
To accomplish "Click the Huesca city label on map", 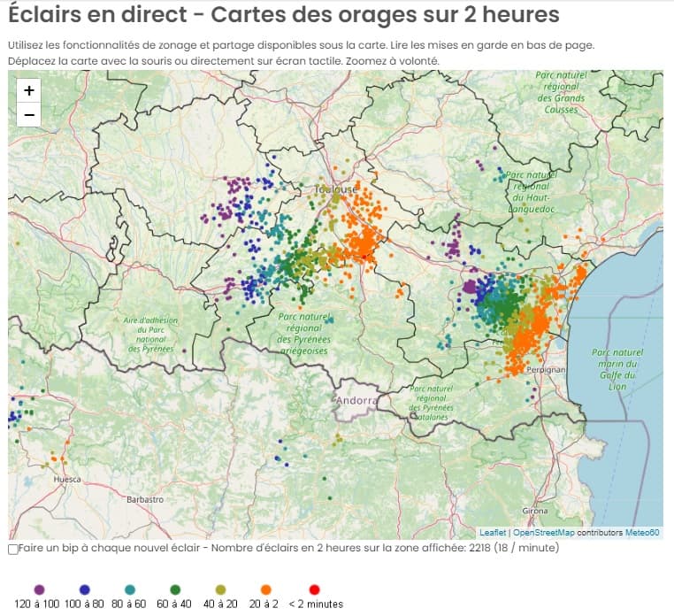I will [x=69, y=480].
